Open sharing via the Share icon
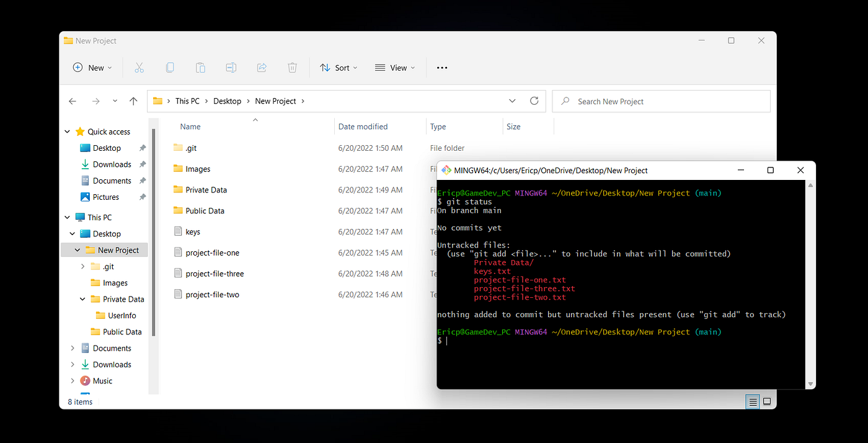868x443 pixels. [261, 68]
